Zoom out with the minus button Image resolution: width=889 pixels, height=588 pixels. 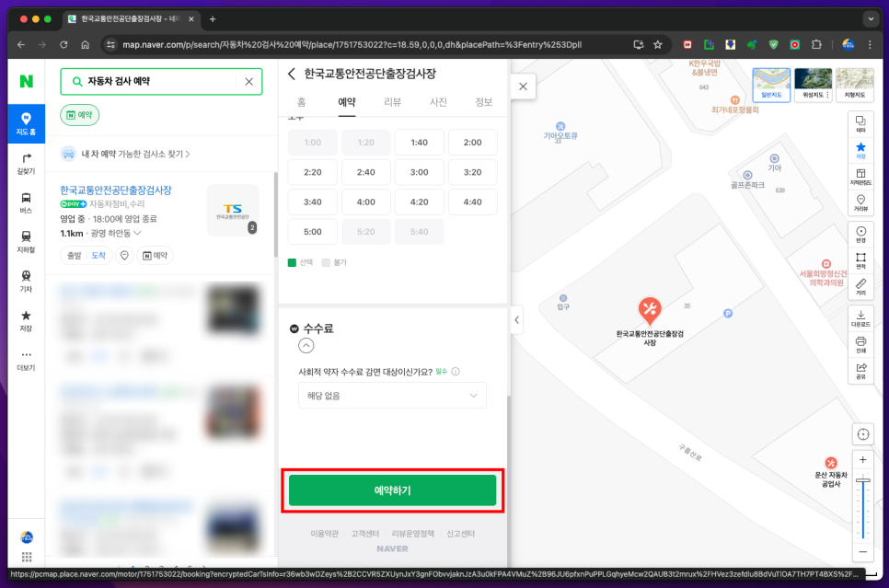tap(863, 552)
